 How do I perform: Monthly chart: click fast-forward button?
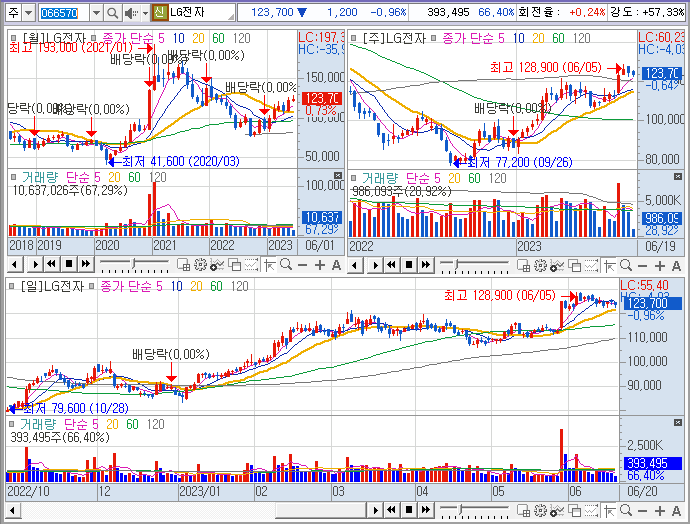coord(85,264)
